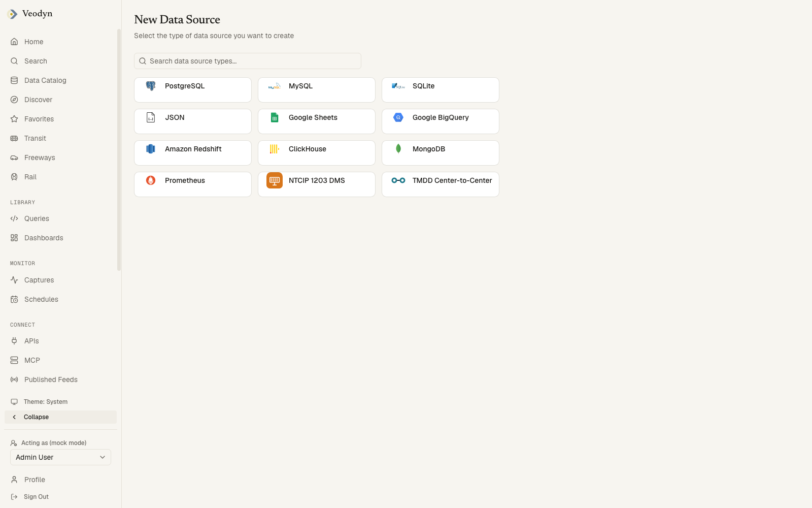Go to Data Catalog menu item
The height and width of the screenshot is (508, 812).
coord(60,80)
